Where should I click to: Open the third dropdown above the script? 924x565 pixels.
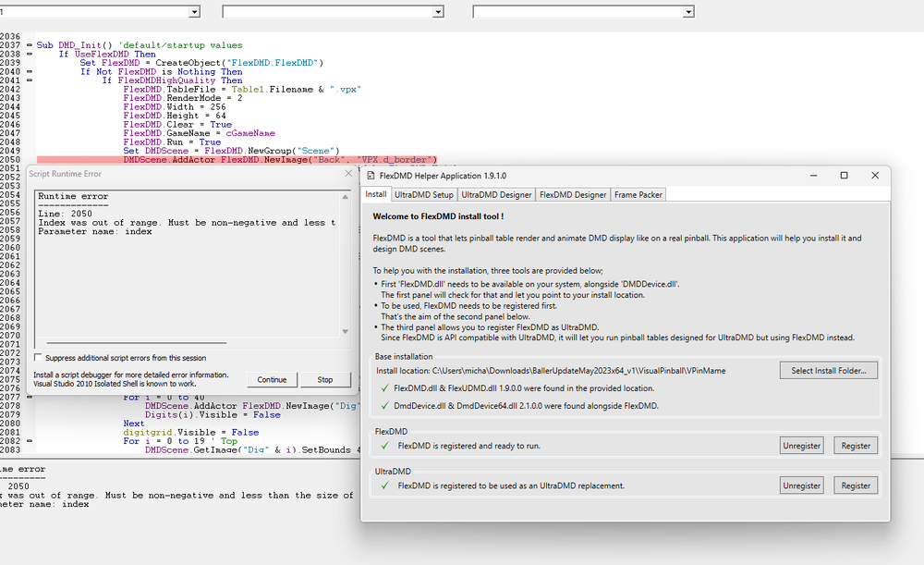[688, 12]
